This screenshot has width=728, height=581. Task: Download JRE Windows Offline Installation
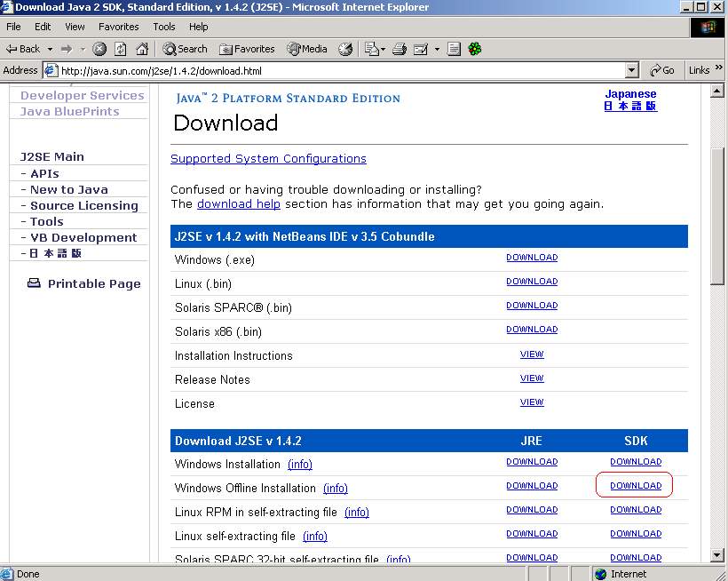[532, 485]
